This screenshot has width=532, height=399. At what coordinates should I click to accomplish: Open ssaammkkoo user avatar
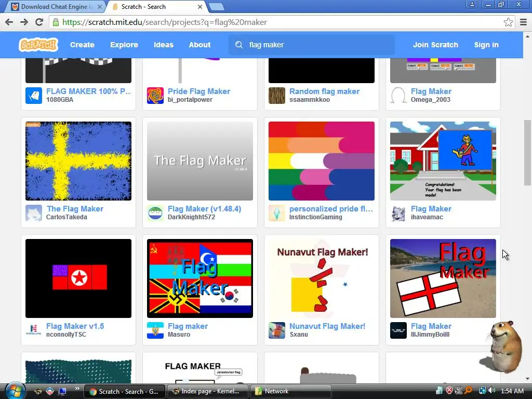tap(277, 96)
